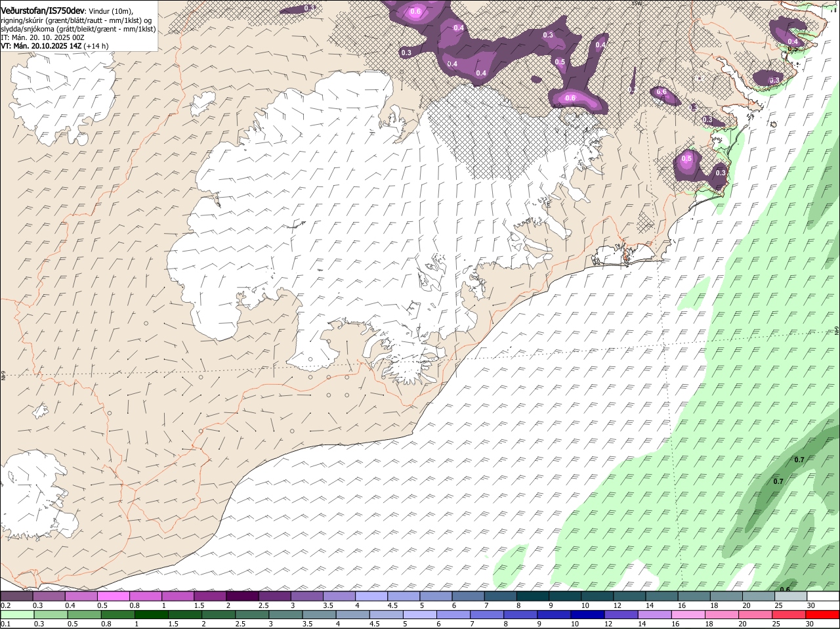Pick upper legend swatch labeled 20
Viewport: 840px width, 629px height.
(759, 596)
